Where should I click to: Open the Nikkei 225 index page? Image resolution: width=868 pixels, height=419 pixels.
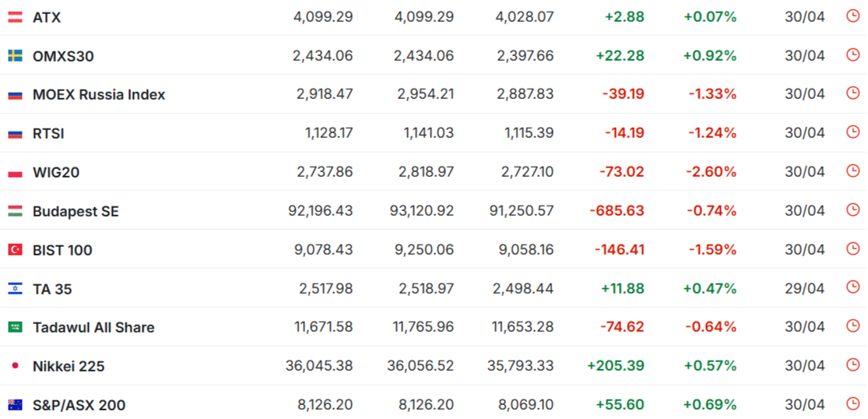pyautogui.click(x=69, y=366)
